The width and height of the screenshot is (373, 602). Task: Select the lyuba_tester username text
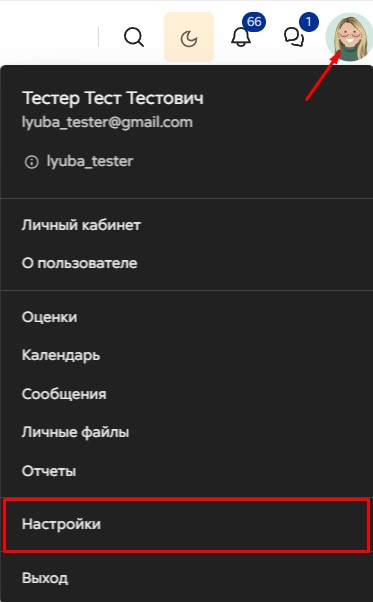point(90,161)
